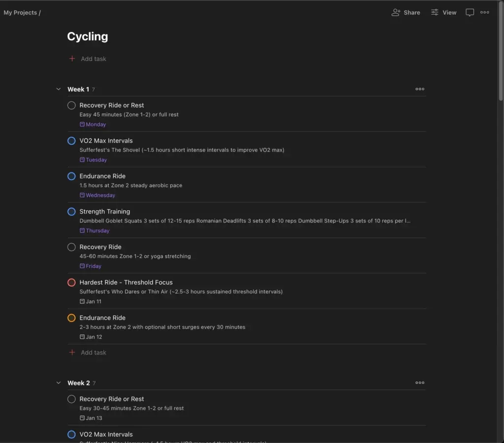This screenshot has width=504, height=443.
Task: Click the Cycling project title
Action: tap(88, 36)
